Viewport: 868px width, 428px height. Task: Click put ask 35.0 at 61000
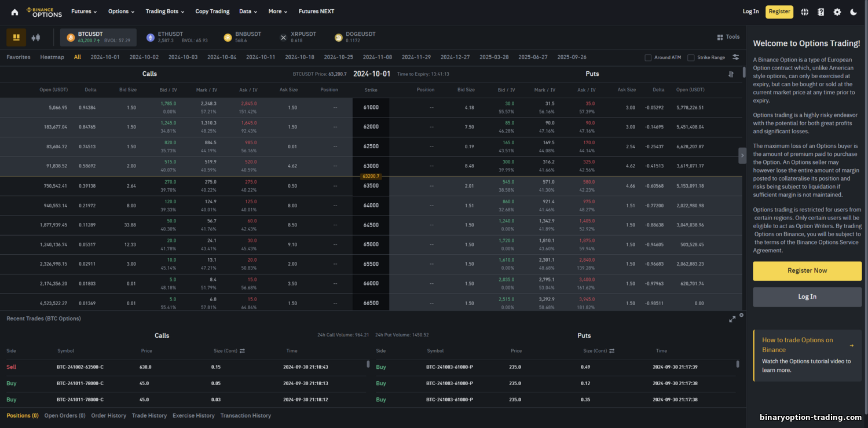590,104
